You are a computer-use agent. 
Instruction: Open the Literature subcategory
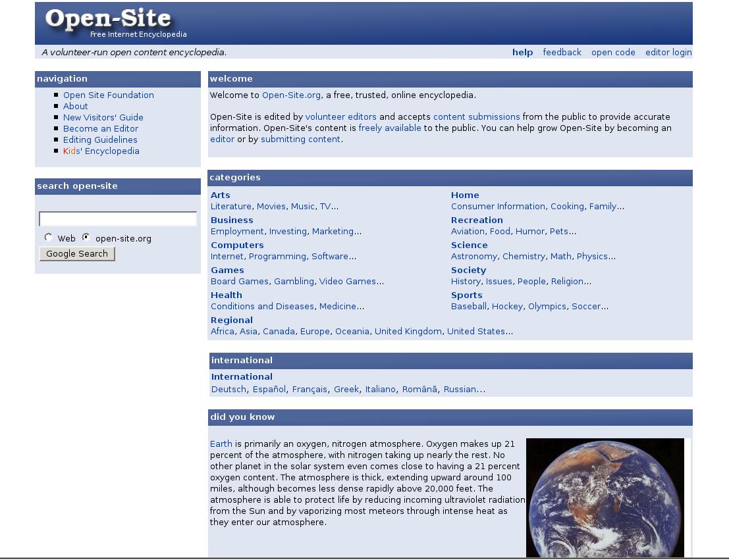point(231,207)
